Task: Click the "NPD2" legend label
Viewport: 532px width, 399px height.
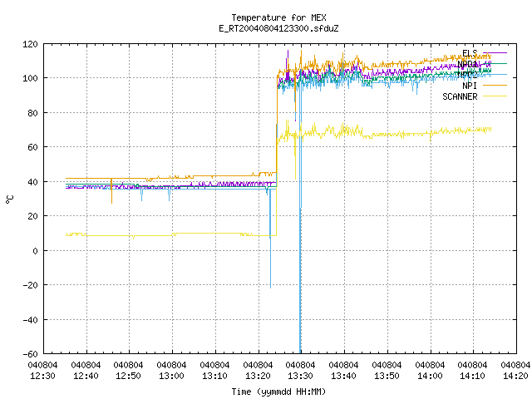Action: (467, 75)
